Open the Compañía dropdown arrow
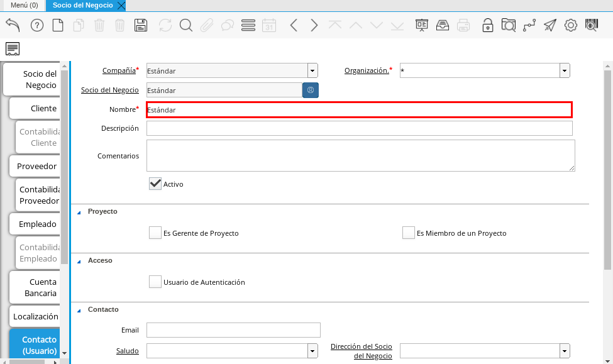 coord(312,70)
